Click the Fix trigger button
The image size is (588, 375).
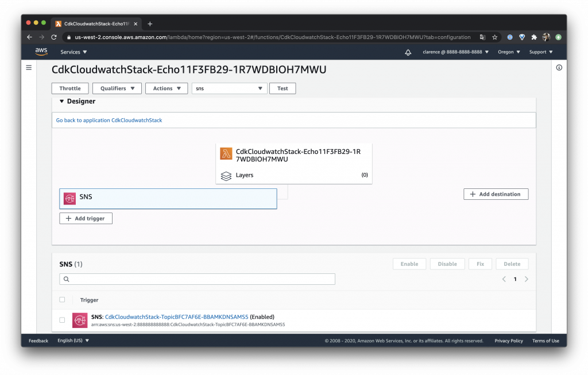pos(481,264)
